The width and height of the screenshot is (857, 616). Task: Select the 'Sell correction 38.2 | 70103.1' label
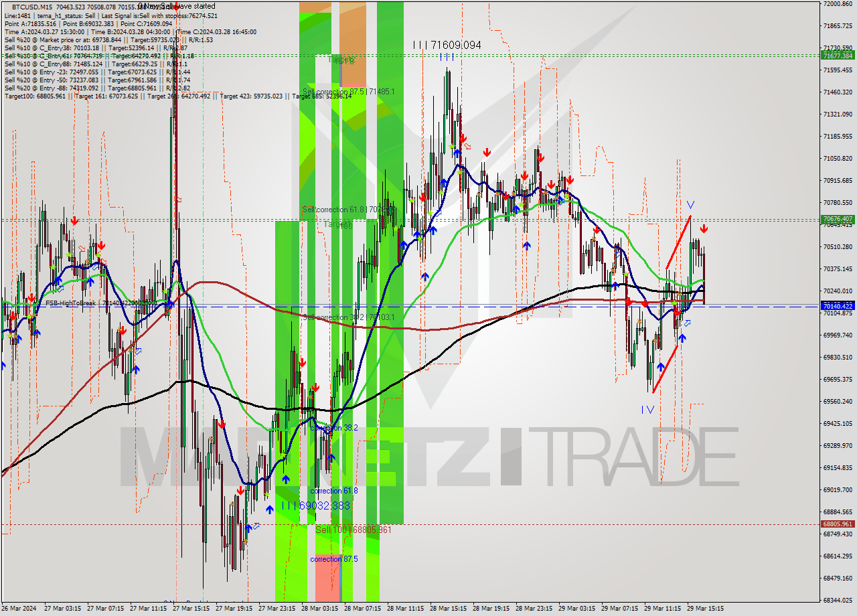[349, 317]
